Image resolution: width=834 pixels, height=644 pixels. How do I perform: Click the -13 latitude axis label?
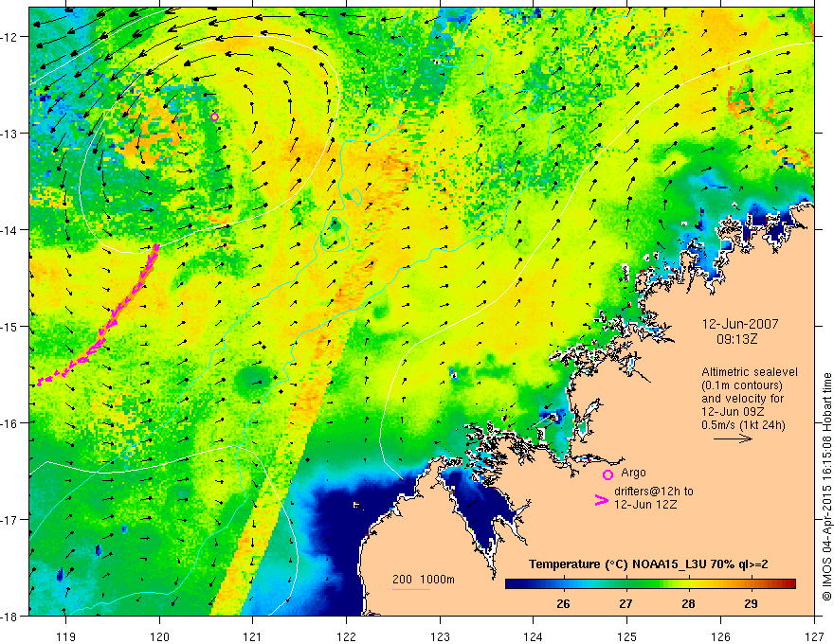(x=10, y=134)
